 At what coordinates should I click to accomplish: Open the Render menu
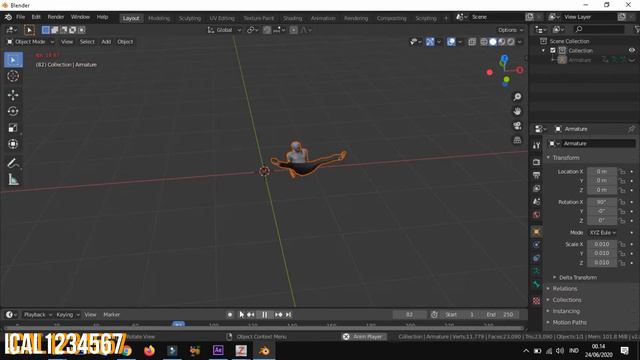56,17
